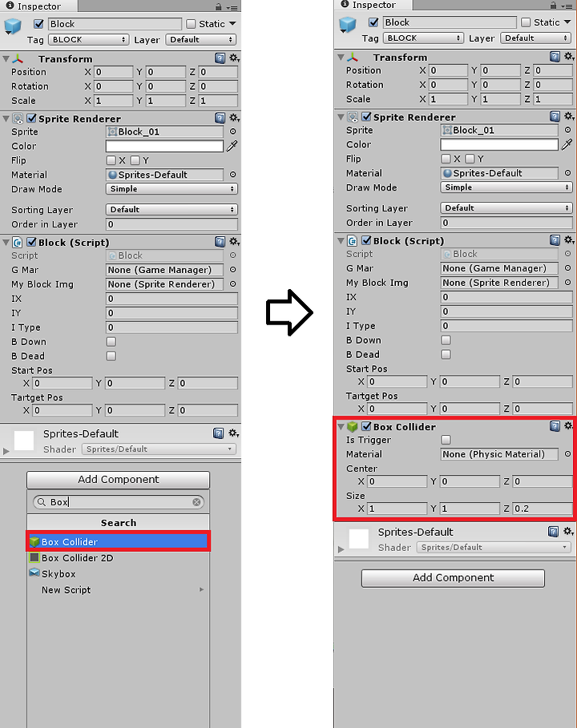
Task: Open the Box Collider help icon
Action: point(555,426)
